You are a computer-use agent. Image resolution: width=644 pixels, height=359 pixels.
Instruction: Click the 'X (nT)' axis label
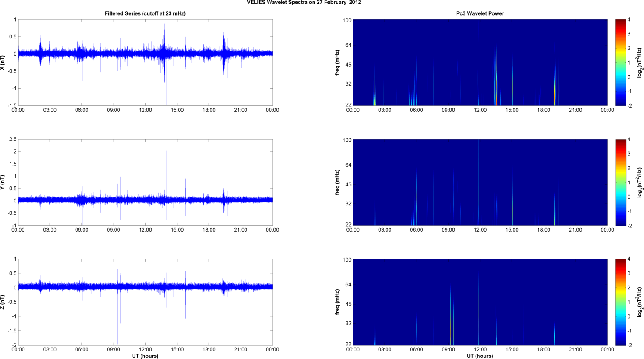[3, 62]
